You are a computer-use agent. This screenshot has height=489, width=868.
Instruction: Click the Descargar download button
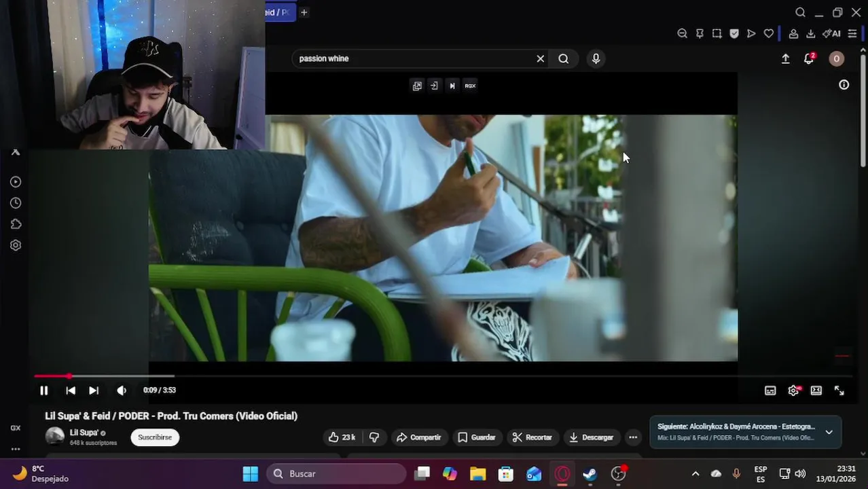[x=592, y=437]
